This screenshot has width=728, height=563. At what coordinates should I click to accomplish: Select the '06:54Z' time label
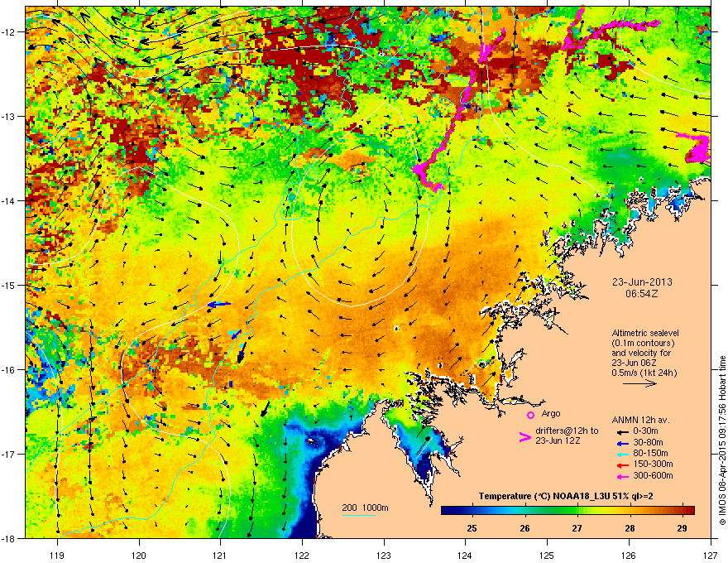tap(642, 294)
